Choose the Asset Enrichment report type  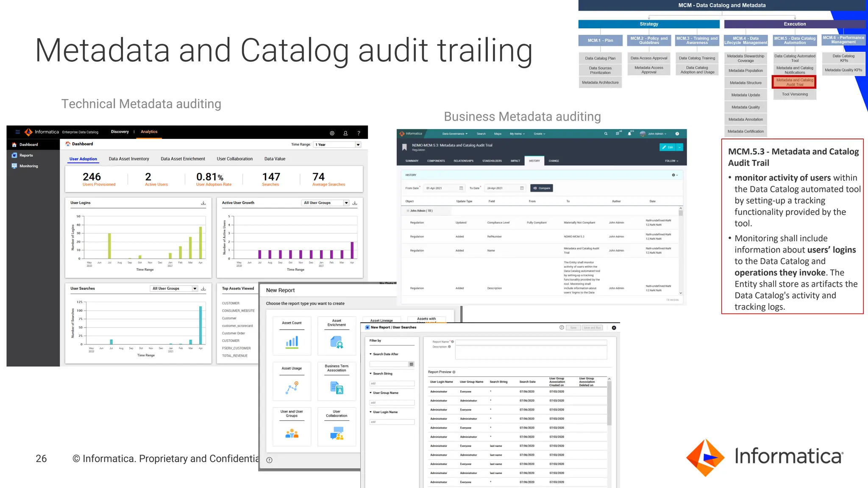click(337, 335)
